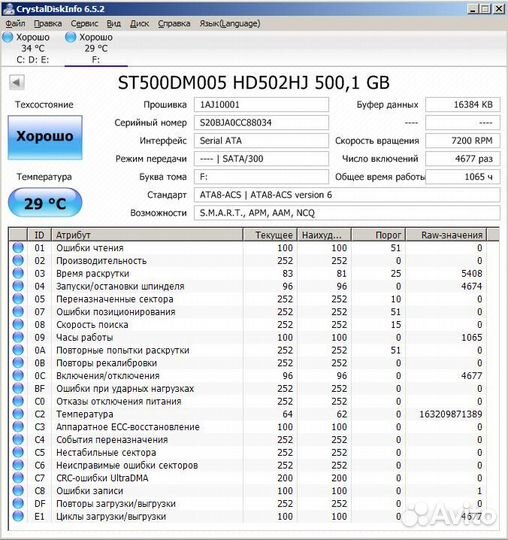Click status icon for Ошибки записи row
The height and width of the screenshot is (540, 508).
tap(18, 490)
